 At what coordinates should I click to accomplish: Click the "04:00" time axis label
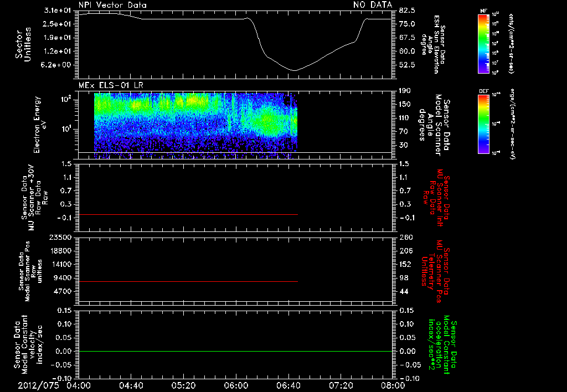(x=79, y=385)
